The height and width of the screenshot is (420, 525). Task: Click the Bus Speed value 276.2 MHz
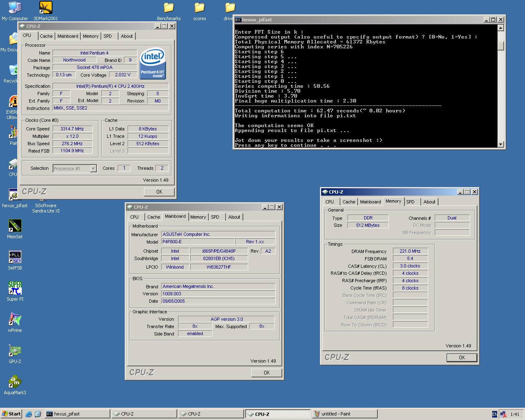point(72,144)
